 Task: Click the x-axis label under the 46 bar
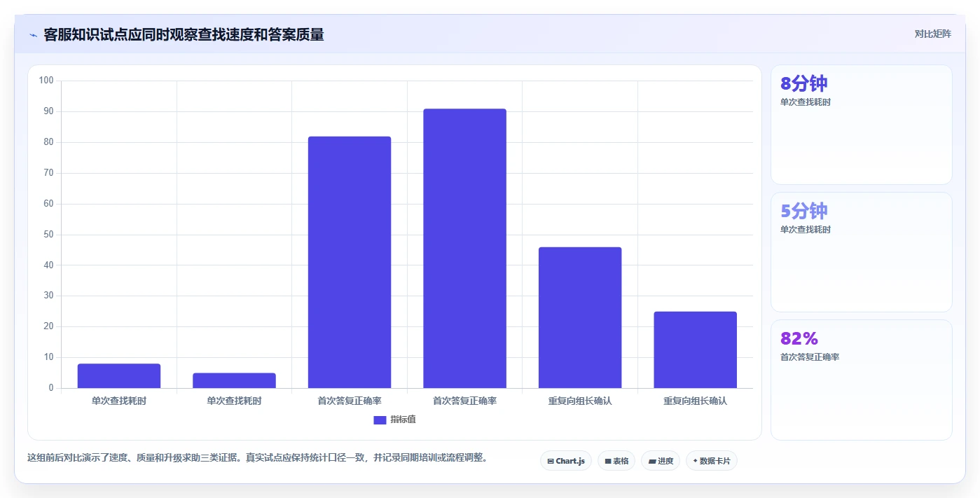tap(580, 401)
